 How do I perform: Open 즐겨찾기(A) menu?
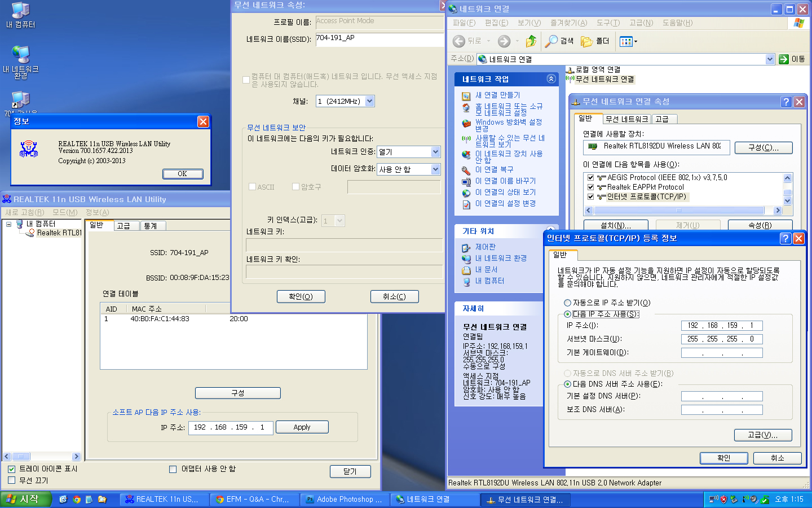click(568, 23)
